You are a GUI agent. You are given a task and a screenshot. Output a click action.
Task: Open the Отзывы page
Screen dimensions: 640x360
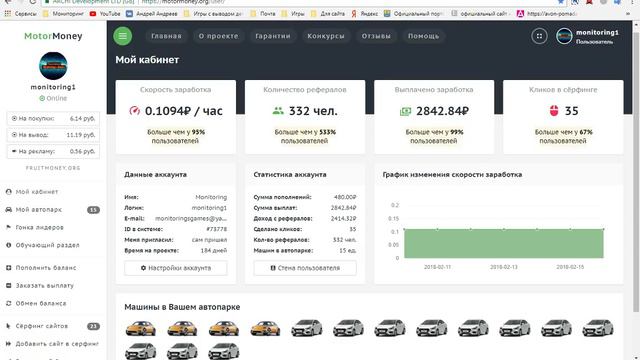[376, 36]
